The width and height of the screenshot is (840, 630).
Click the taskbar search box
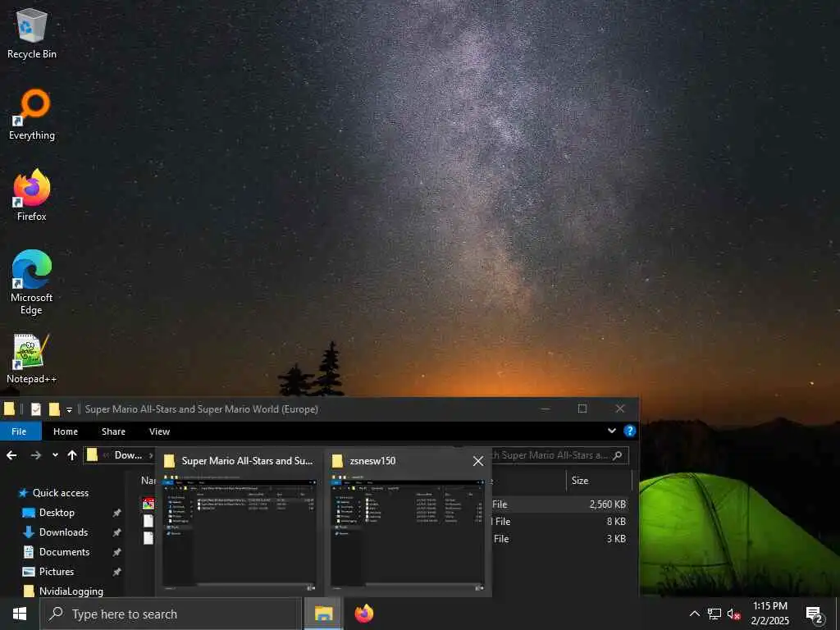(x=171, y=614)
